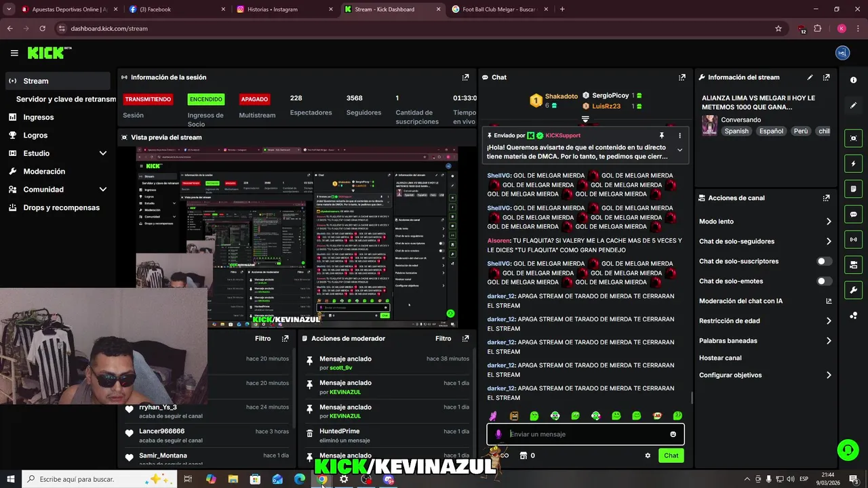Bookmark this page with the address bar star
The image size is (868, 488).
pos(778,28)
